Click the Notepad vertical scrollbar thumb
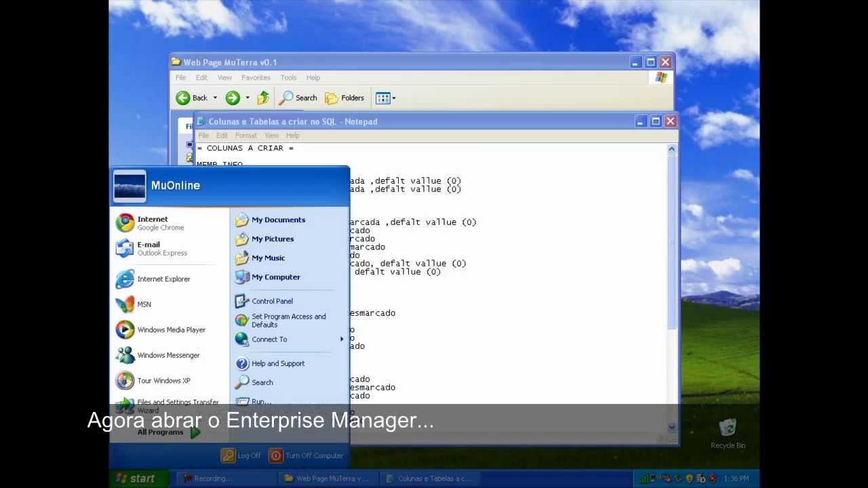The image size is (868, 488). [672, 241]
